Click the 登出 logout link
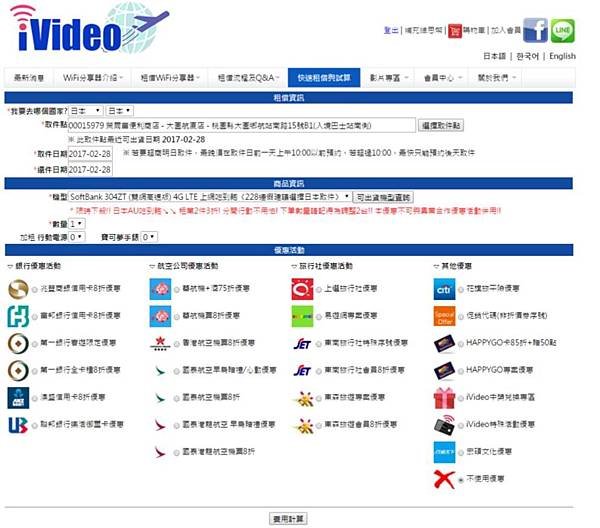600x528 pixels. (391, 30)
